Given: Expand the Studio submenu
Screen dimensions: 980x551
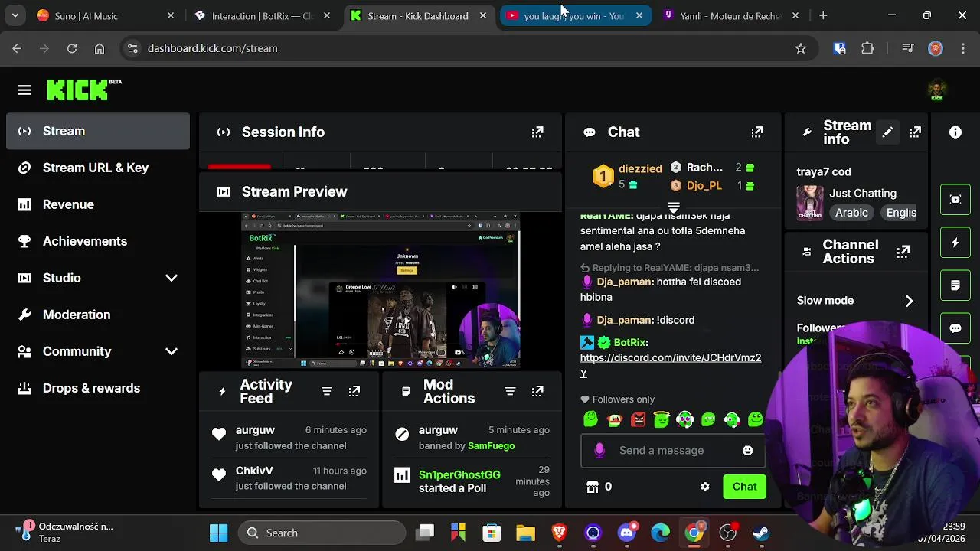Looking at the screenshot, I should pyautogui.click(x=171, y=278).
